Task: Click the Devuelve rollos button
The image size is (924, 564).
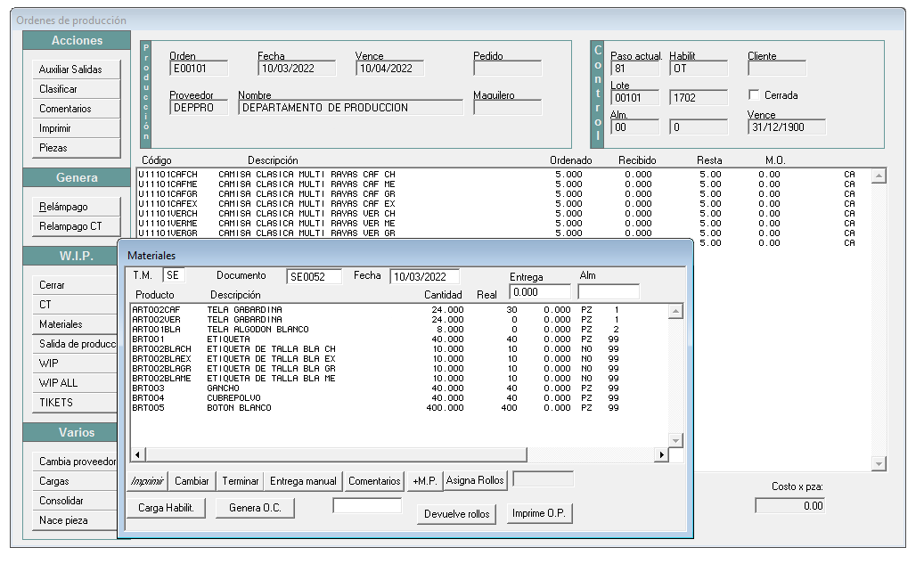Action: point(457,514)
